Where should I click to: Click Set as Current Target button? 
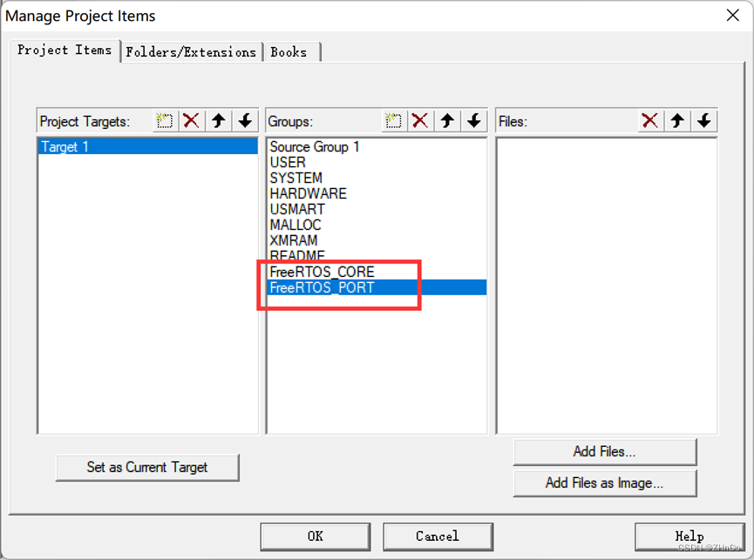pos(147,468)
